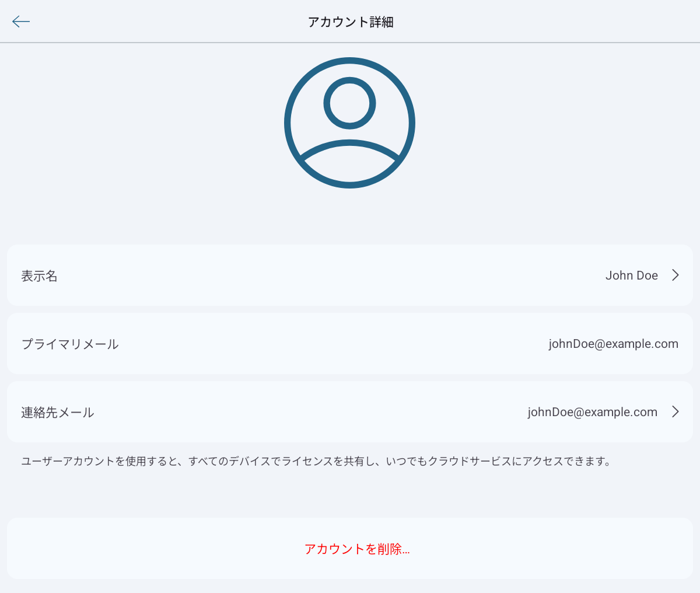The width and height of the screenshot is (700, 593).
Task: Tap the user profile avatar icon
Action: (350, 123)
